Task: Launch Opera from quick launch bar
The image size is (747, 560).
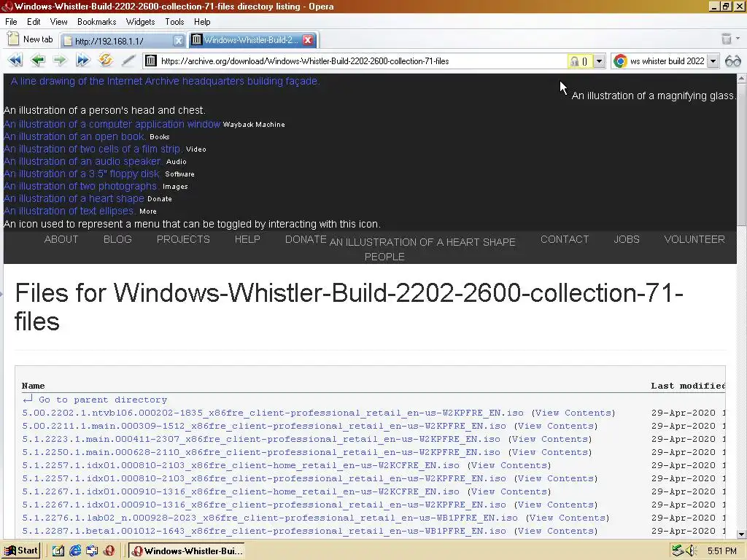Action: pos(109,551)
